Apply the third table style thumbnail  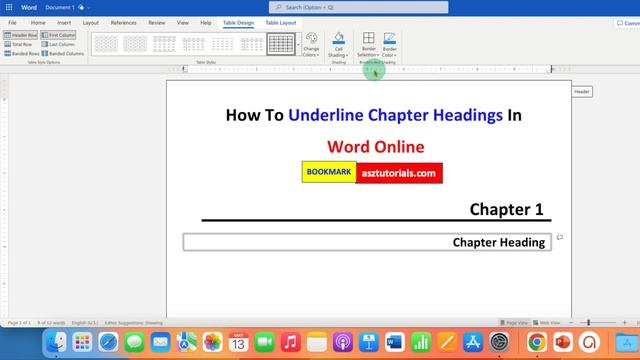(164, 44)
